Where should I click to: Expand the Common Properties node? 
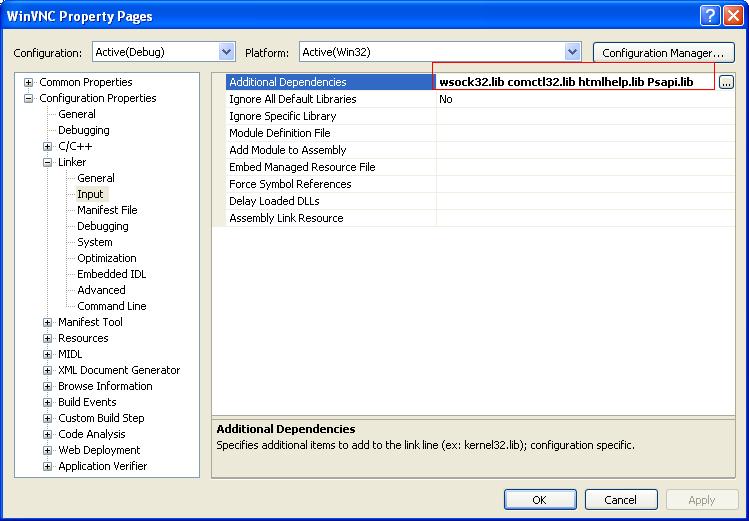(x=29, y=82)
